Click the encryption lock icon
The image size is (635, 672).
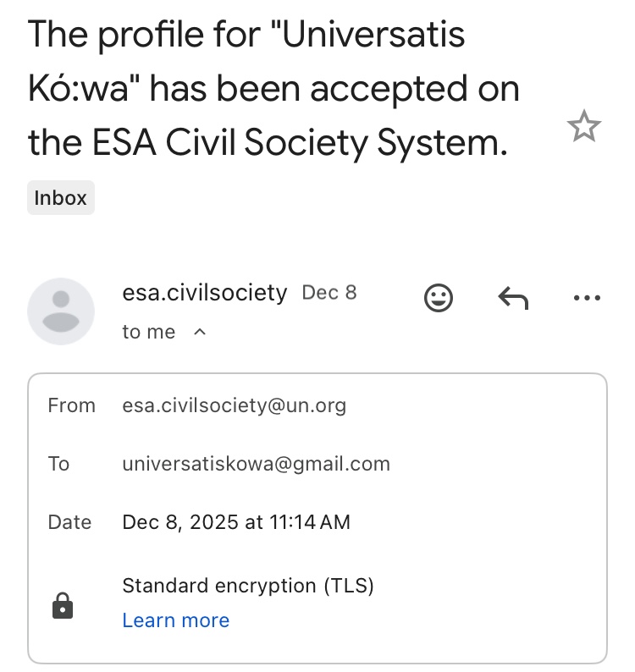(63, 605)
